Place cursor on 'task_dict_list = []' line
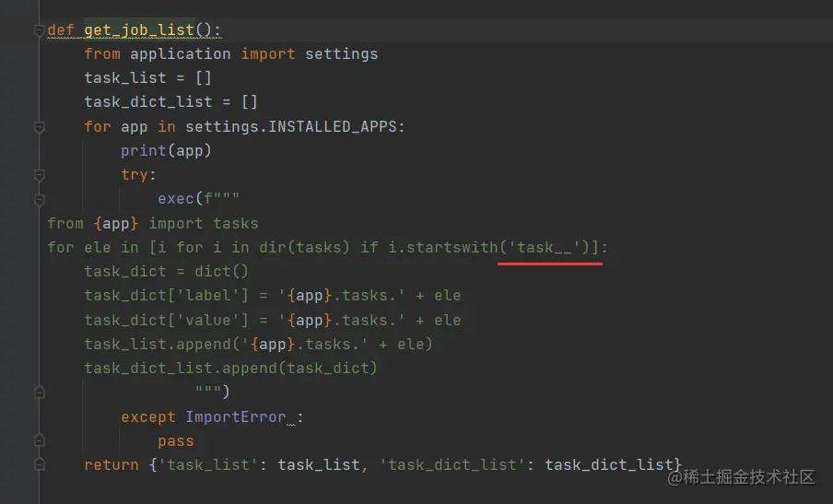The image size is (833, 504). coord(171,102)
